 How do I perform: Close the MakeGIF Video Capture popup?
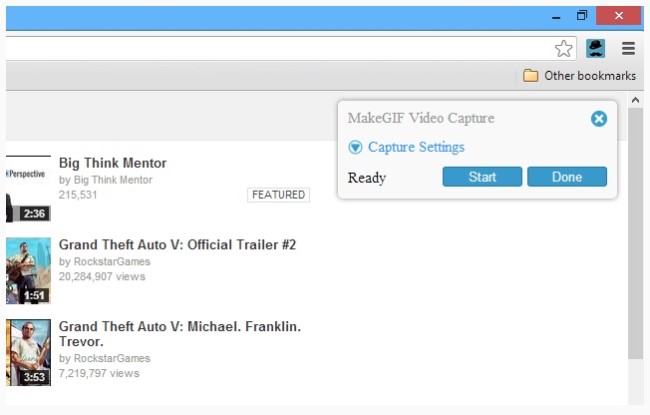[599, 119]
